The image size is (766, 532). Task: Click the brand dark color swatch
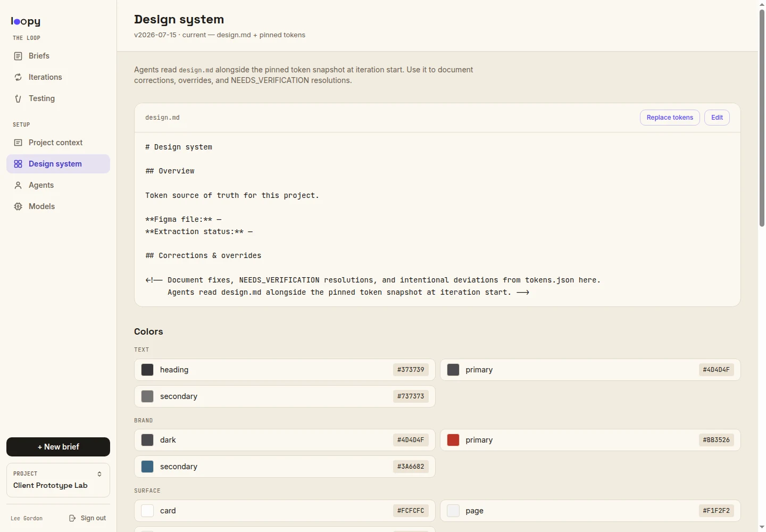point(147,440)
